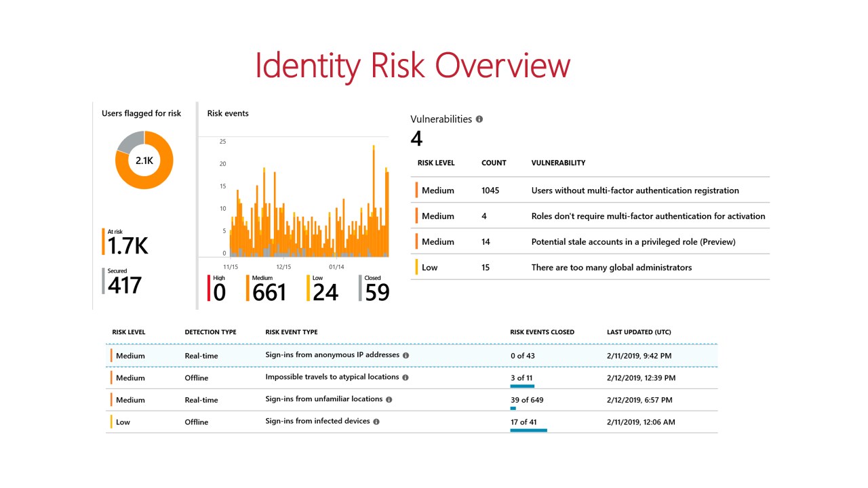This screenshot has height=488, width=868.
Task: Click count 14 in vulnerabilities table
Action: click(x=486, y=242)
